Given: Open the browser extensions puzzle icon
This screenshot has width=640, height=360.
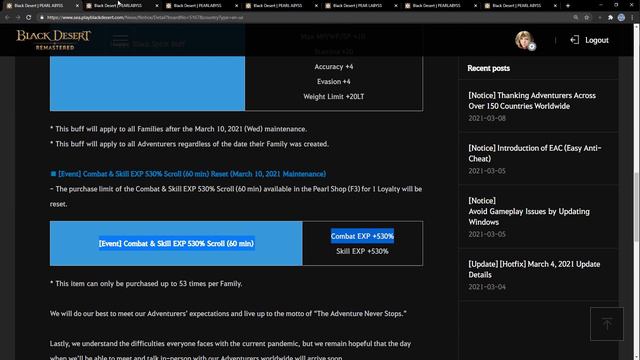Looking at the screenshot, I should click(x=610, y=18).
